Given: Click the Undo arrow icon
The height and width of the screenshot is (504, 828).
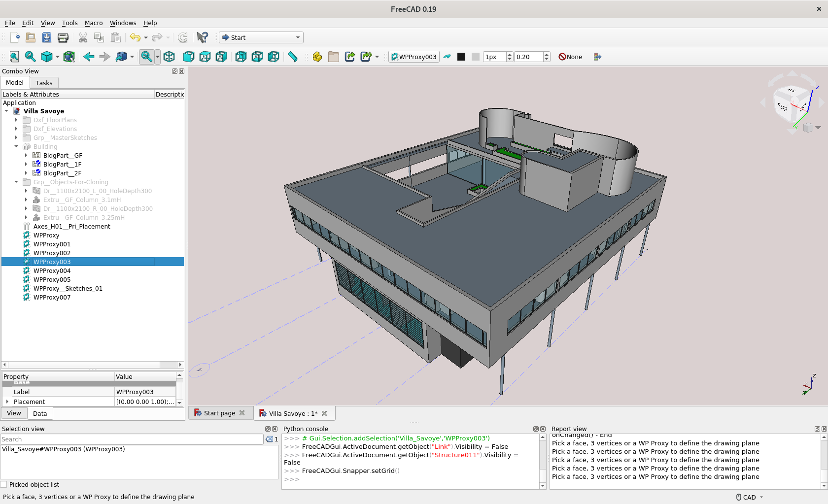Looking at the screenshot, I should (135, 37).
